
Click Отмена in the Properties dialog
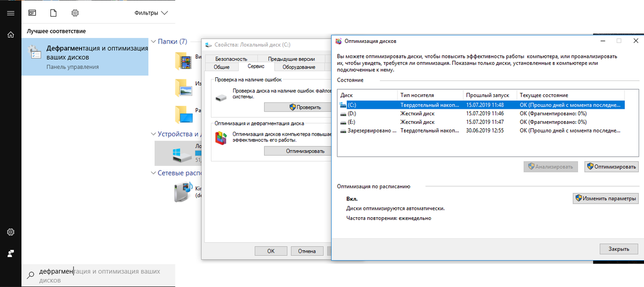point(307,251)
